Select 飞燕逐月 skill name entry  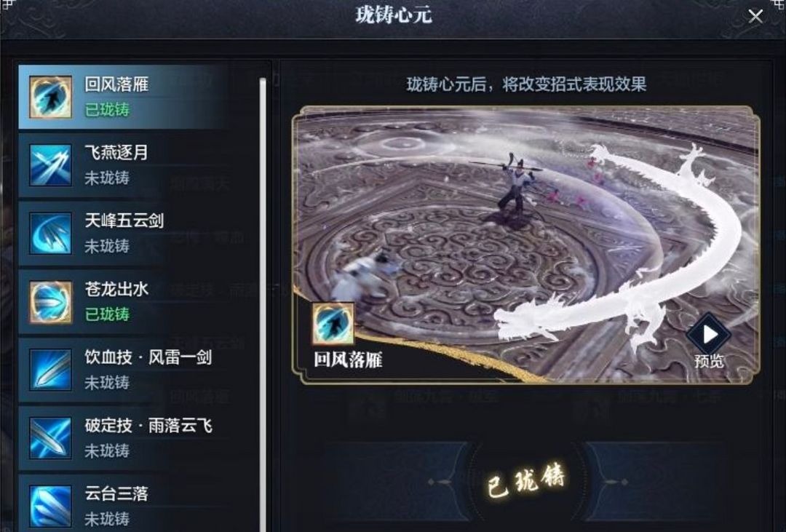pos(116,152)
